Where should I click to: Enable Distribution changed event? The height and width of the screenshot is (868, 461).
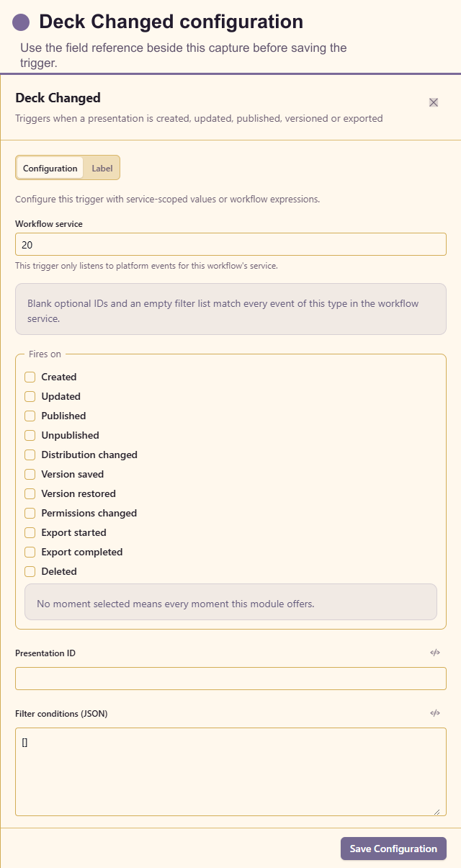[30, 455]
